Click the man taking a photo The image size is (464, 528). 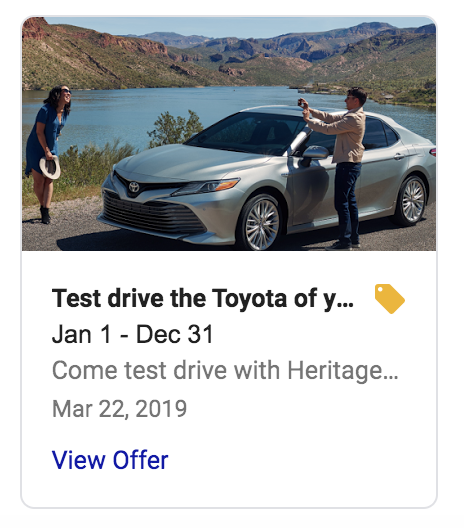[342, 168]
